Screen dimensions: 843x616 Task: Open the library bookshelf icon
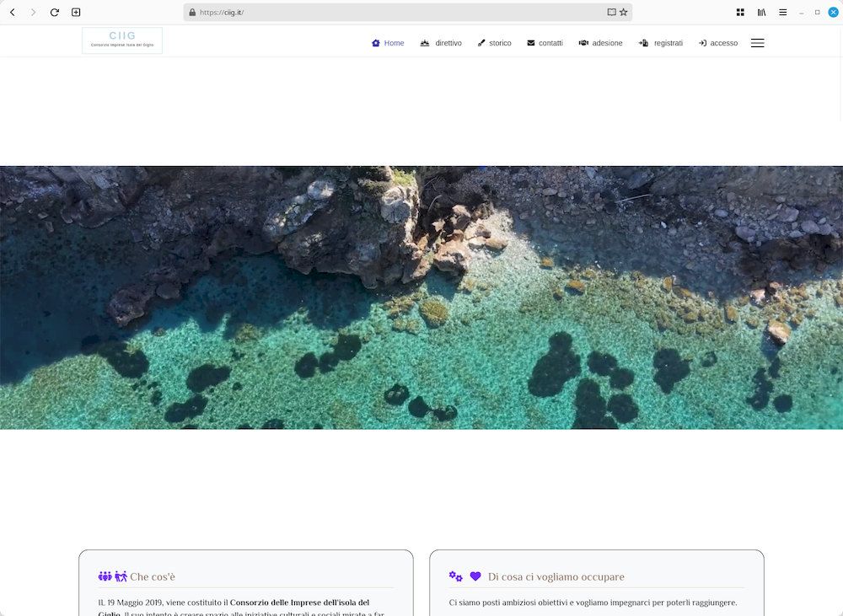click(x=762, y=13)
